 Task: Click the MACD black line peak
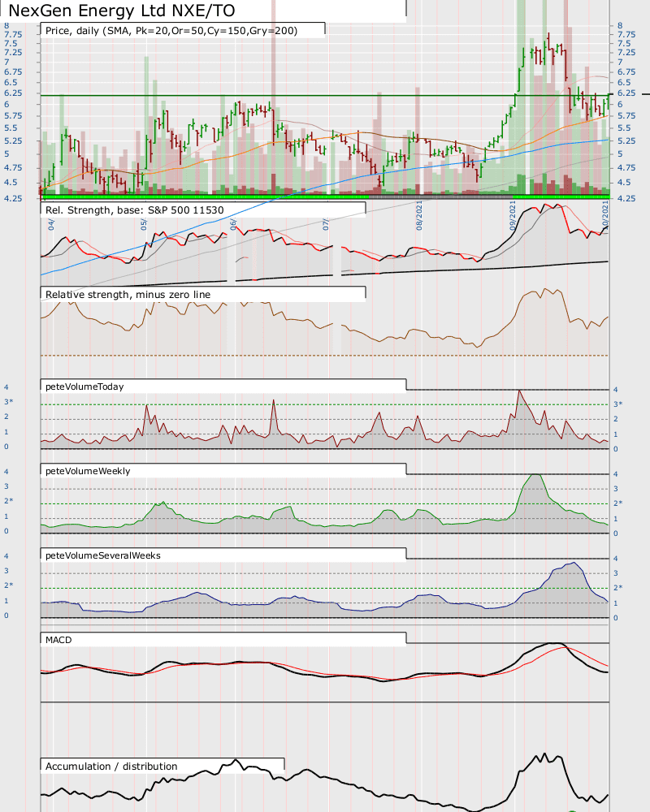click(x=555, y=644)
